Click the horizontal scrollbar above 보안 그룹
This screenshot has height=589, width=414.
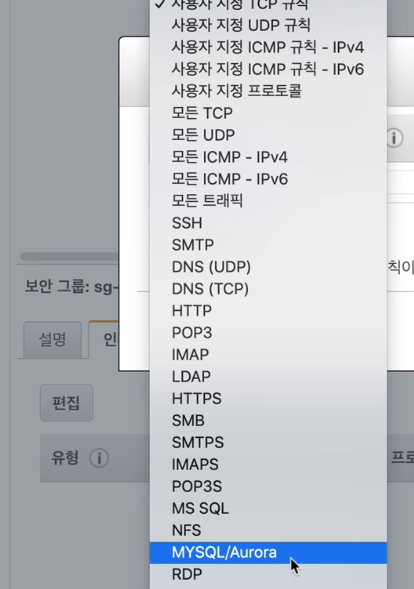click(70, 257)
